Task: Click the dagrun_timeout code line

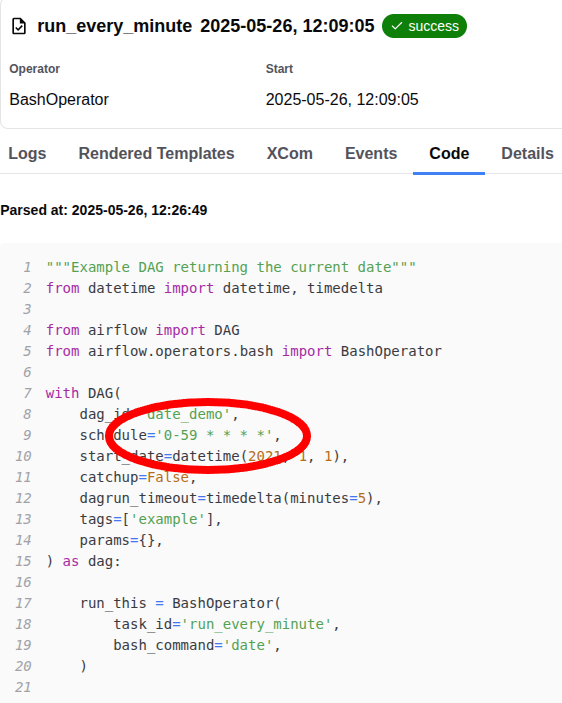Action: 231,499
